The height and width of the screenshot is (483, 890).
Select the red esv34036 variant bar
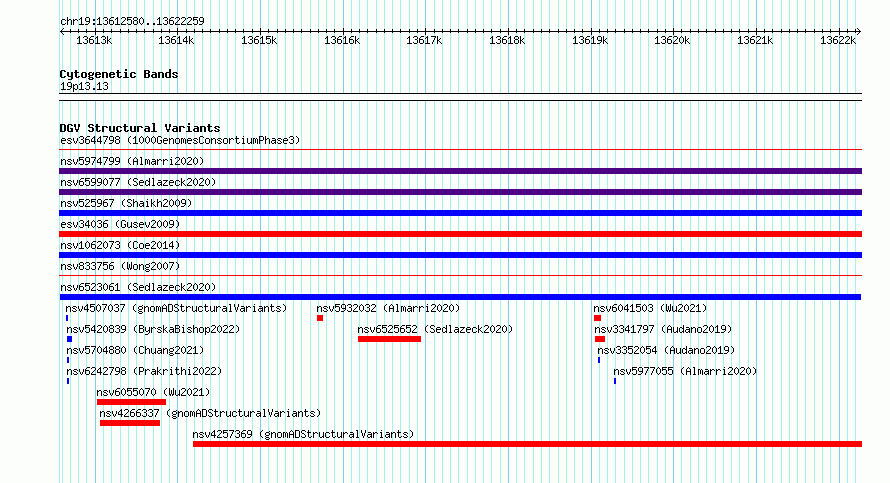pos(460,234)
